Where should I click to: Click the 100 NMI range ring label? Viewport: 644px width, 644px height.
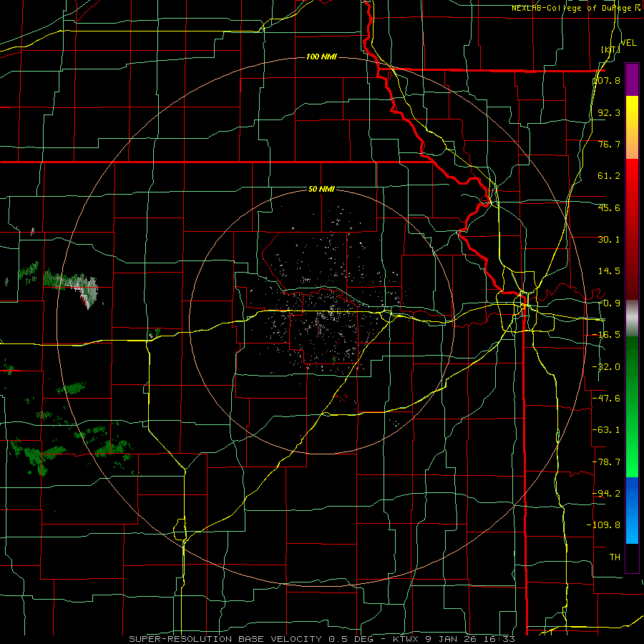point(321,57)
